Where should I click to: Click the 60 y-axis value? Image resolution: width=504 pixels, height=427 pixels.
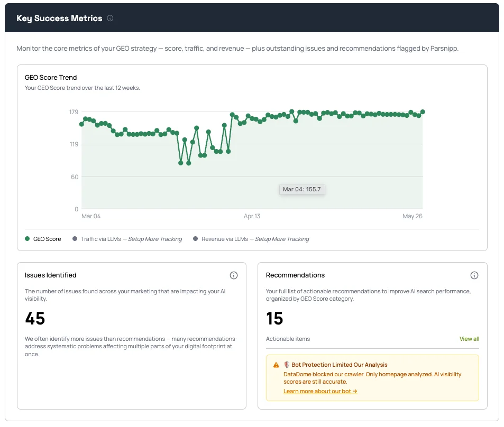(x=75, y=177)
